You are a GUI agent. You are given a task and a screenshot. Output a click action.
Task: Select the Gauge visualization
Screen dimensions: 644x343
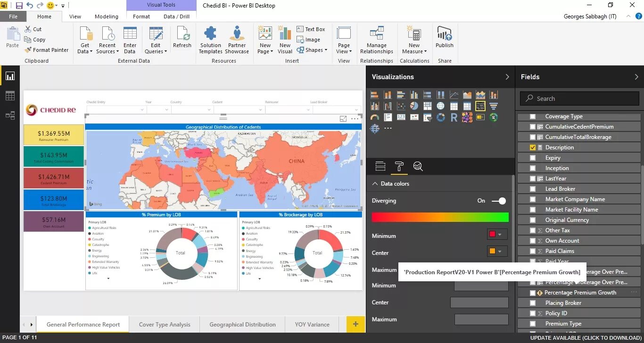(x=375, y=117)
